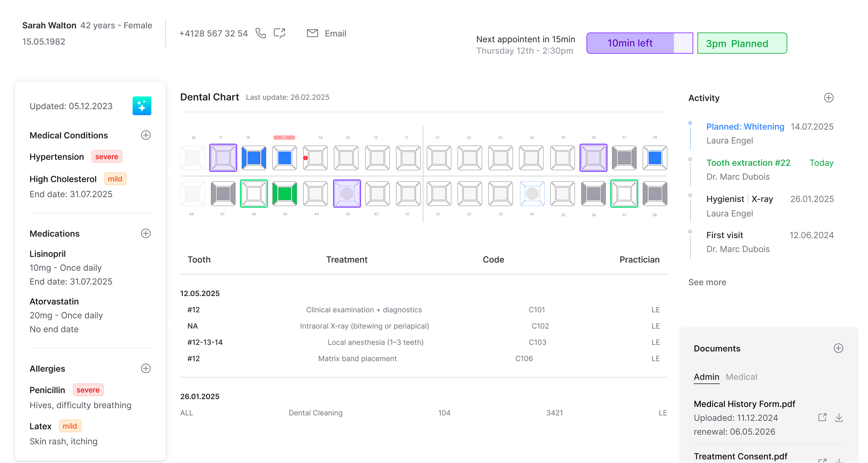
Task: Click the AI sparkle summary icon
Action: pos(142,106)
